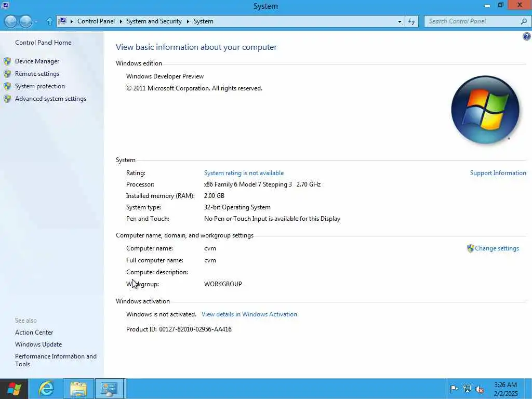
Task: Open Control Panel Home
Action: (43, 43)
